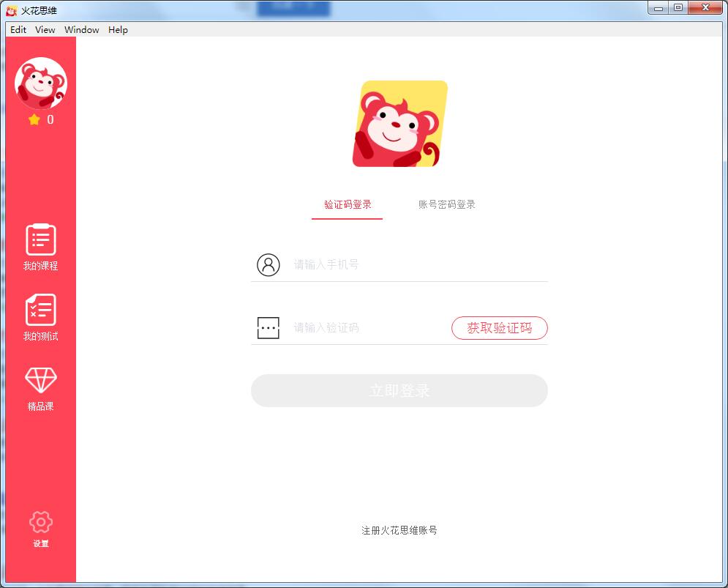Image resolution: width=728 pixels, height=588 pixels.
Task: Open the Help menu
Action: pos(117,29)
